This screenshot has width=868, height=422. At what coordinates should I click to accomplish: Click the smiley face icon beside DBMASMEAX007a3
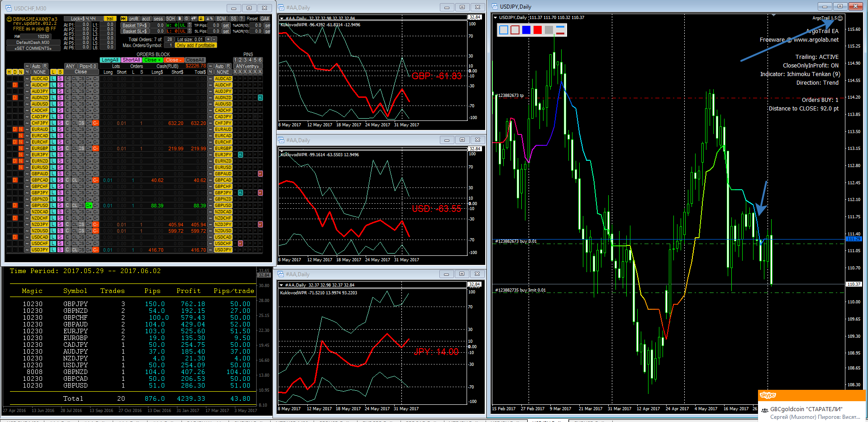(x=9, y=19)
